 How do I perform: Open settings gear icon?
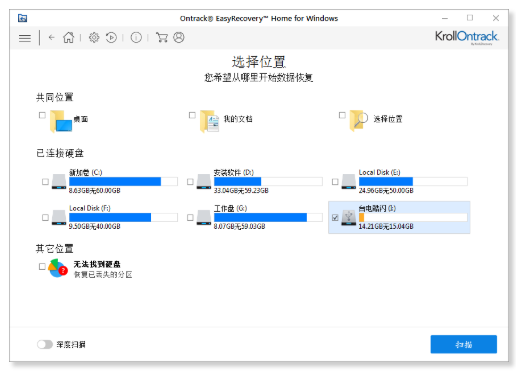(x=94, y=37)
